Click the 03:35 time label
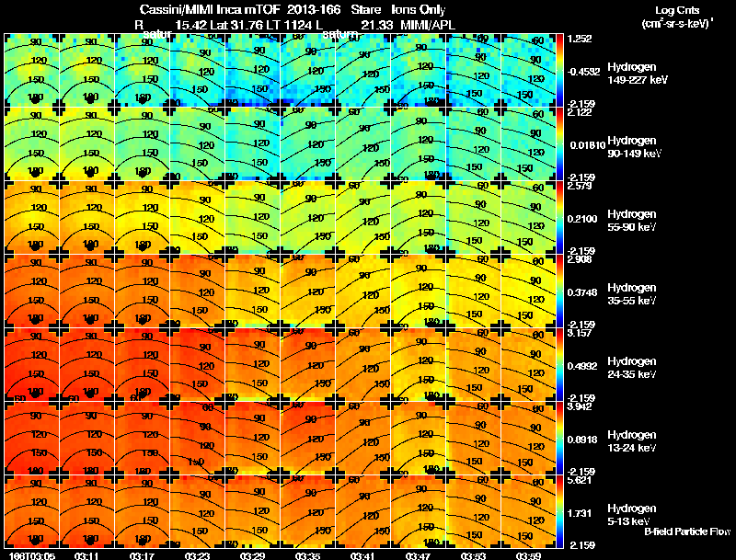Screen dimensions: 736x560 pyautogui.click(x=307, y=555)
